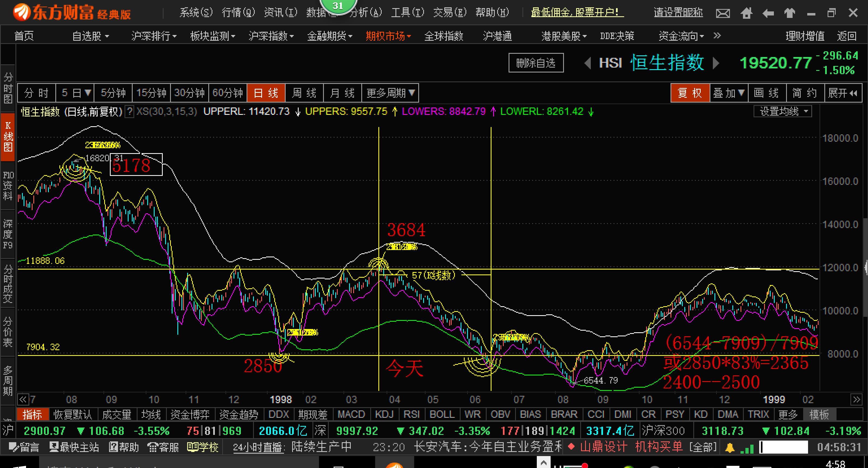Select the 60分钟 period
868x468 pixels.
228,93
